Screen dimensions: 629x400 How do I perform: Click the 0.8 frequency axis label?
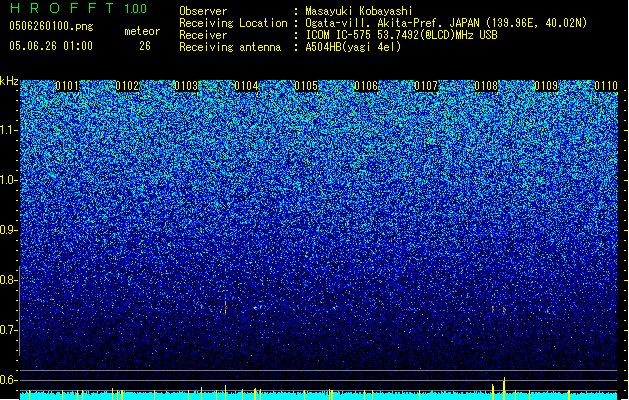coord(9,280)
